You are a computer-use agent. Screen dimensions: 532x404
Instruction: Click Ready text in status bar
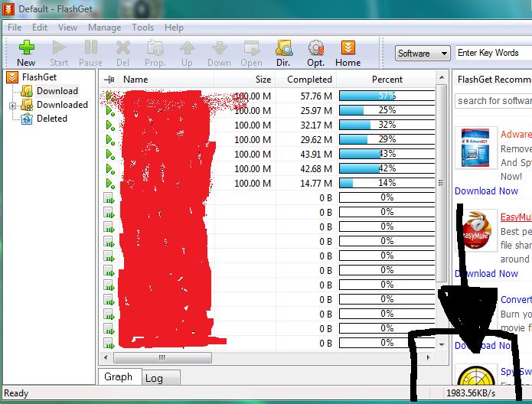(x=16, y=393)
